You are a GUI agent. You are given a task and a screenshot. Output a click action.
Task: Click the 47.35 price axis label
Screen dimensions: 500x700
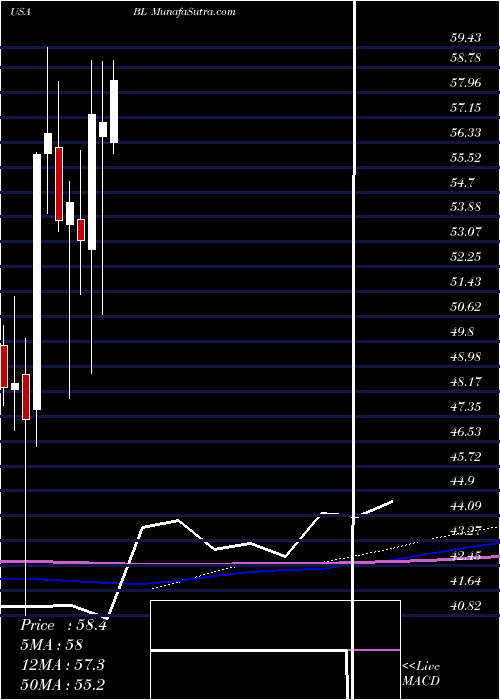(x=466, y=407)
